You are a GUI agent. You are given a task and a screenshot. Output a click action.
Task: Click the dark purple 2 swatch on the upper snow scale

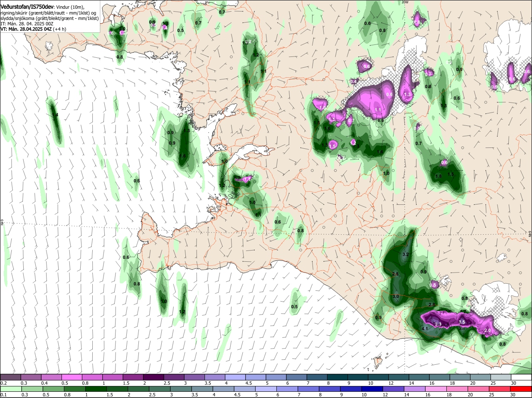click(x=153, y=377)
